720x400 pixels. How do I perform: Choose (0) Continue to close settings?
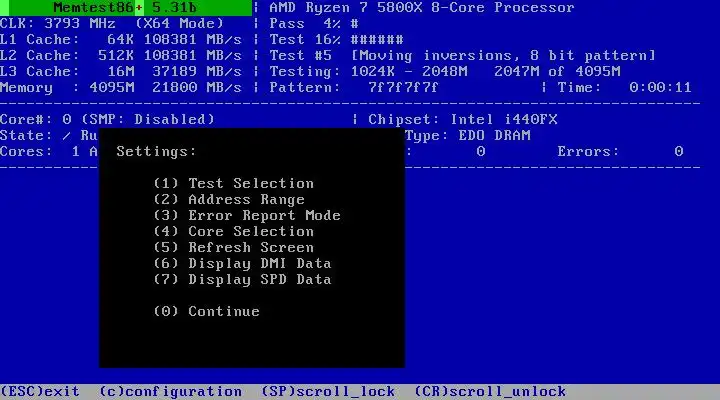click(x=207, y=311)
